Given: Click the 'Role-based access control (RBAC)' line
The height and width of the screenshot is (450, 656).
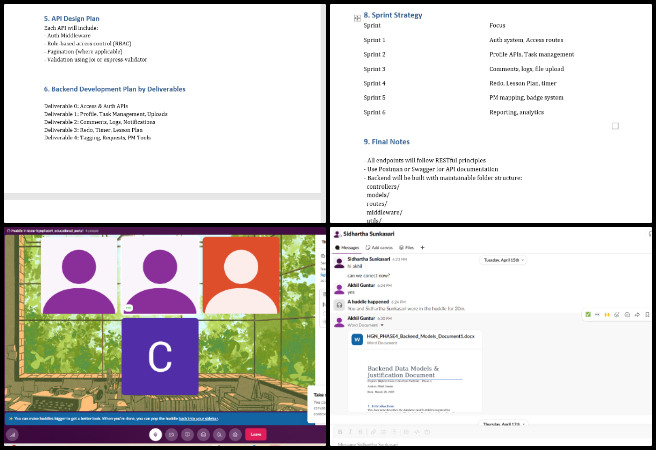Looking at the screenshot, I should click(89, 43).
